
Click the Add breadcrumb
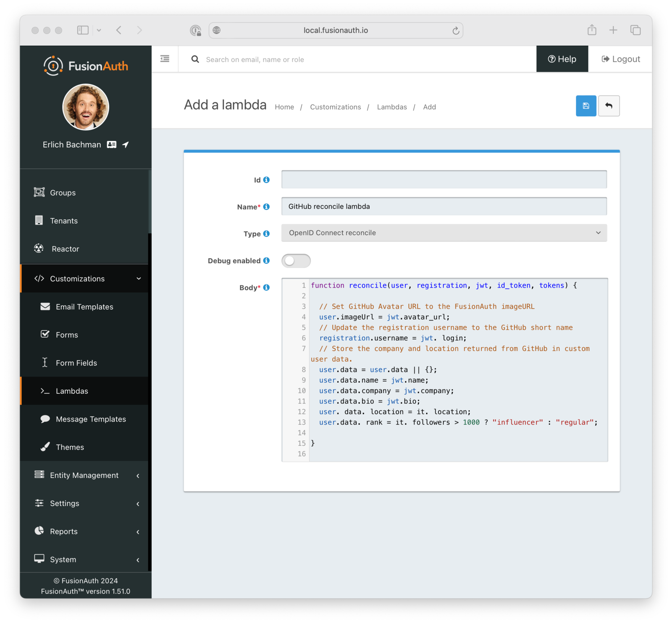(429, 107)
